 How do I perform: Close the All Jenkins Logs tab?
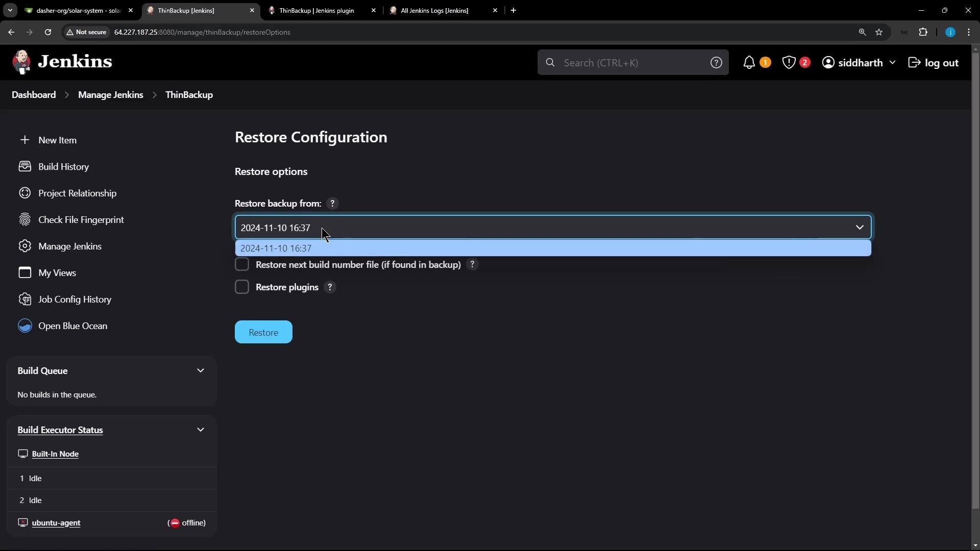[x=495, y=10]
